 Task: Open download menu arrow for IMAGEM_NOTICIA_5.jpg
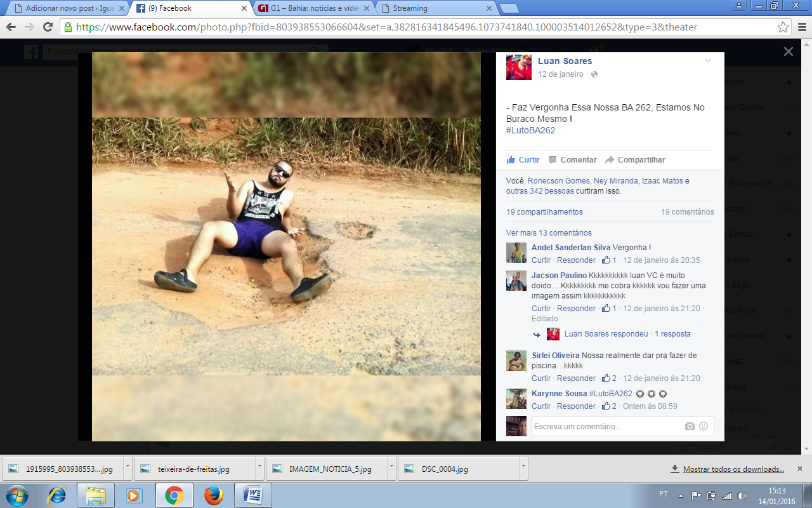(x=391, y=469)
